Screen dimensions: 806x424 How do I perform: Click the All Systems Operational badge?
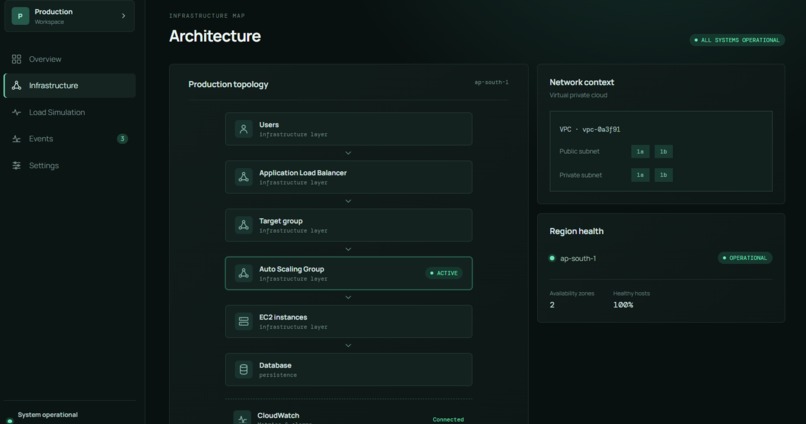737,40
